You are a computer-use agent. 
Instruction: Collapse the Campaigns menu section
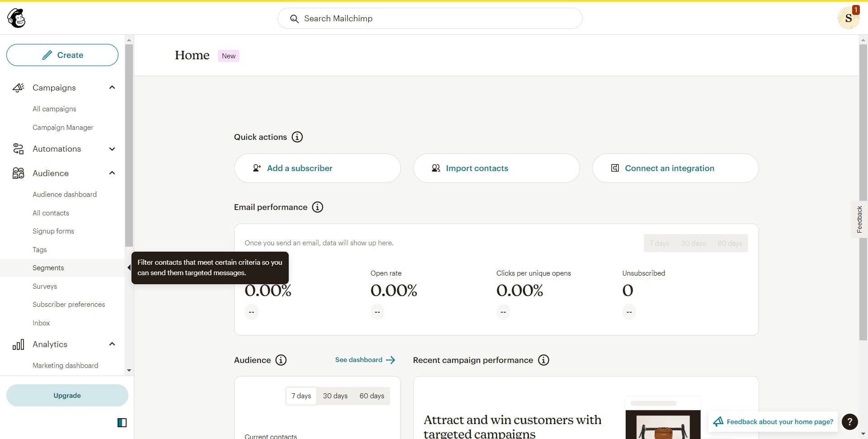[x=112, y=88]
